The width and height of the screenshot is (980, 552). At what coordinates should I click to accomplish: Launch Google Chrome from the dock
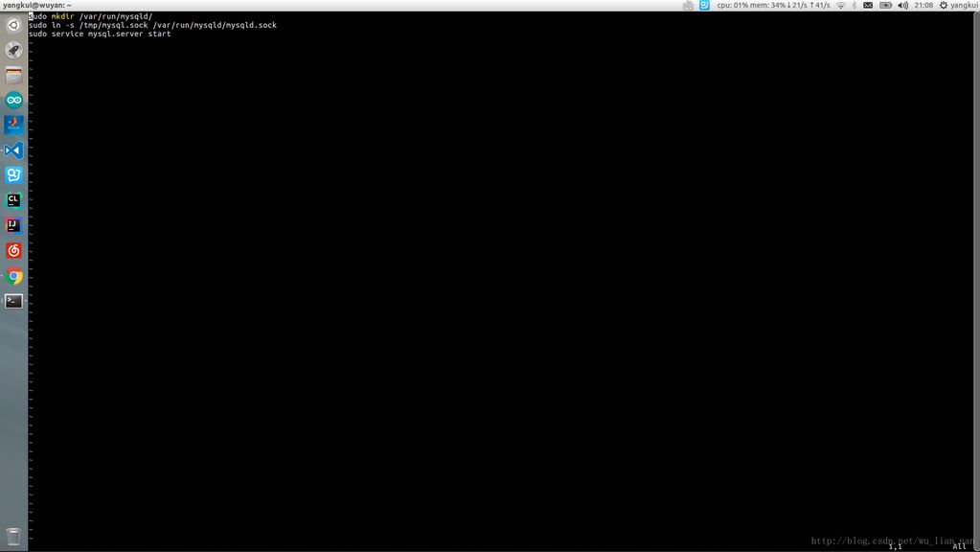(x=13, y=276)
